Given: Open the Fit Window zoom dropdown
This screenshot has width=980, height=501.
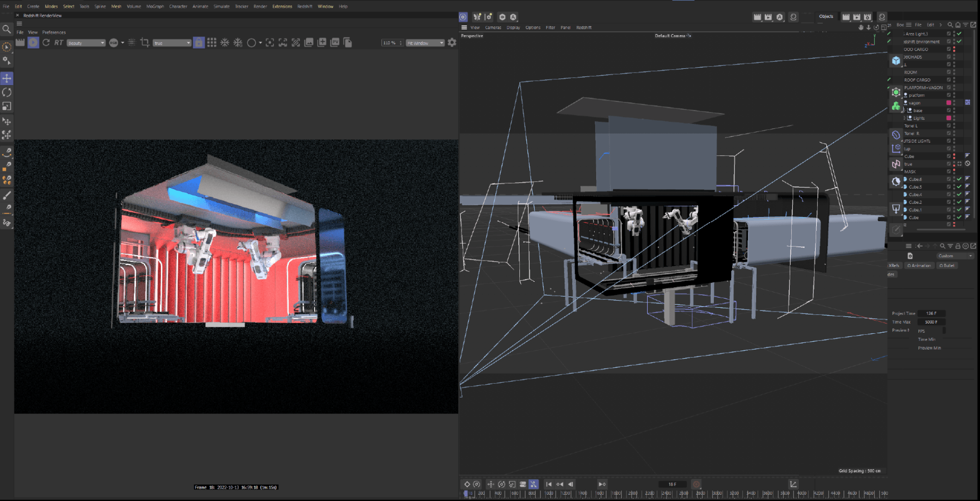Looking at the screenshot, I should 425,43.
